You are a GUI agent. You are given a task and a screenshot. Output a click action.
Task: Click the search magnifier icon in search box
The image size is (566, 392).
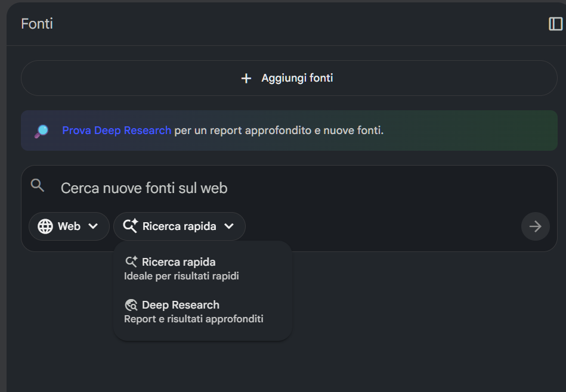coord(38,185)
